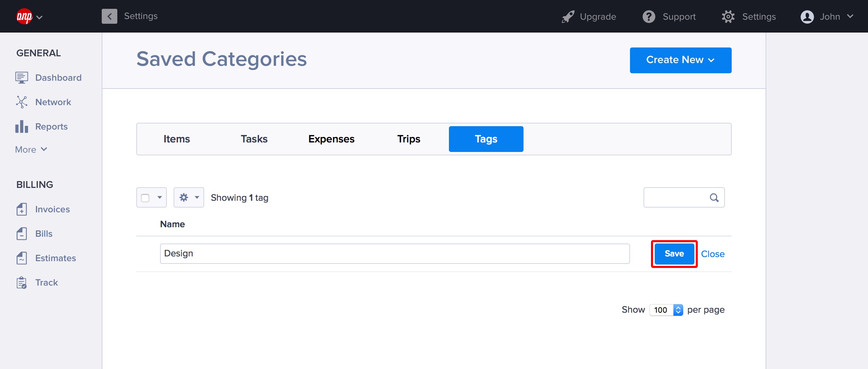Open the John user menu

tap(827, 17)
